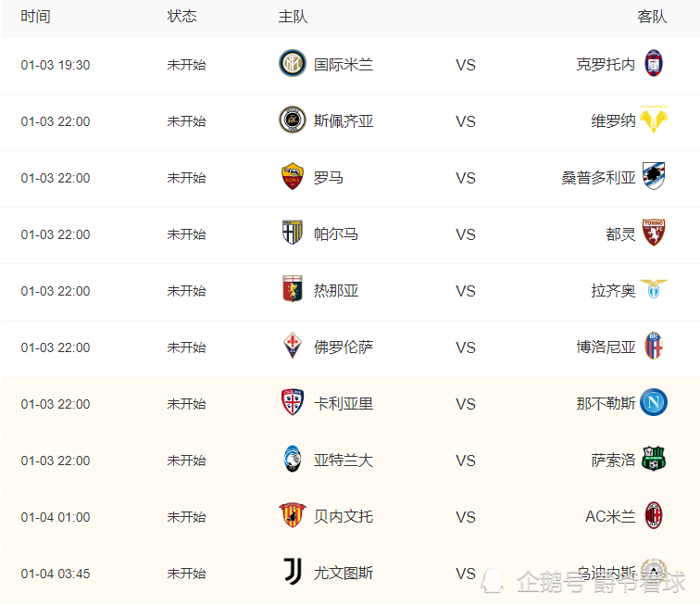Image resolution: width=700 pixels, height=606 pixels.
Task: Open the Napoli N logo
Action: click(x=654, y=402)
